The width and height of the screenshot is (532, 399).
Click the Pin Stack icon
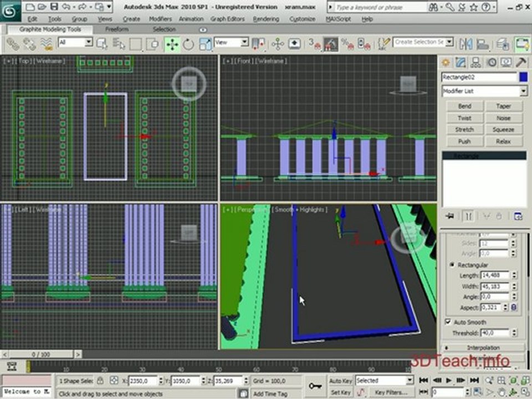tap(450, 216)
